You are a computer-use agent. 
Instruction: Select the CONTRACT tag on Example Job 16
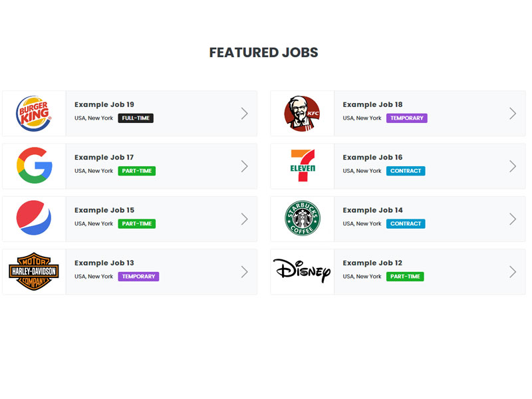pos(406,171)
